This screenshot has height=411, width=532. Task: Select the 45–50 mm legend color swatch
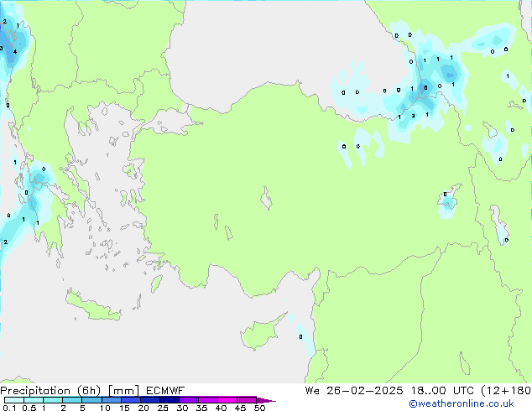coord(247,400)
